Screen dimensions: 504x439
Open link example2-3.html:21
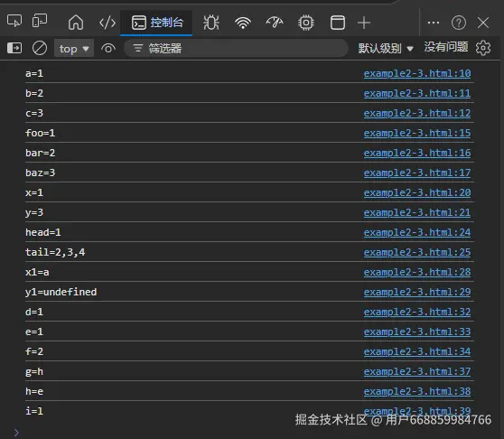coord(417,213)
